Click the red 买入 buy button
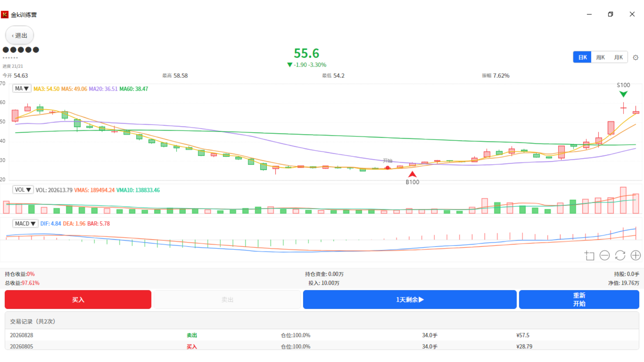 [78, 299]
